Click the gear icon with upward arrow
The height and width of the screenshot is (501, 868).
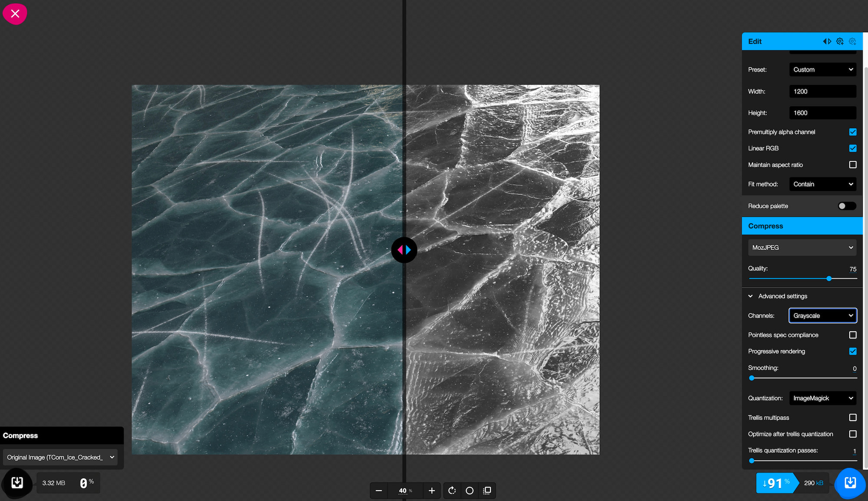click(840, 41)
